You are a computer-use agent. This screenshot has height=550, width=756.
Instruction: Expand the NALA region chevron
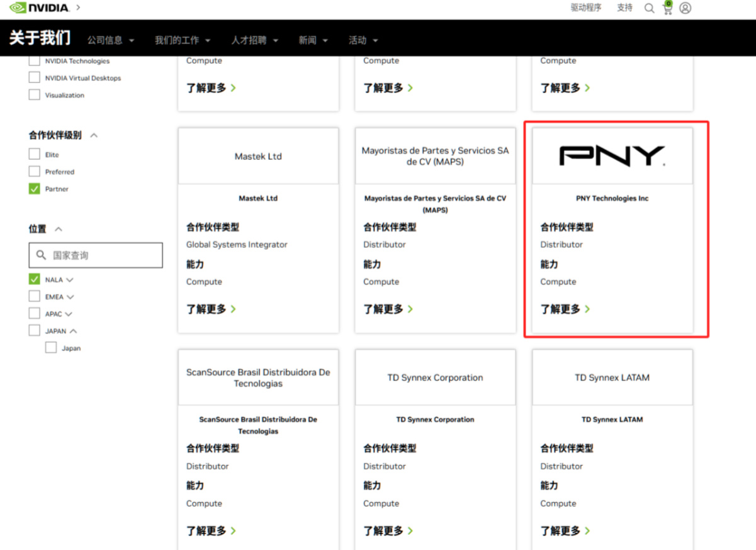pyautogui.click(x=69, y=279)
